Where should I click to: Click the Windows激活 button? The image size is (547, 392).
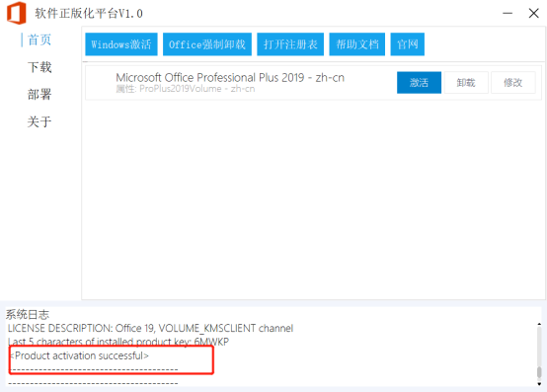pos(121,44)
